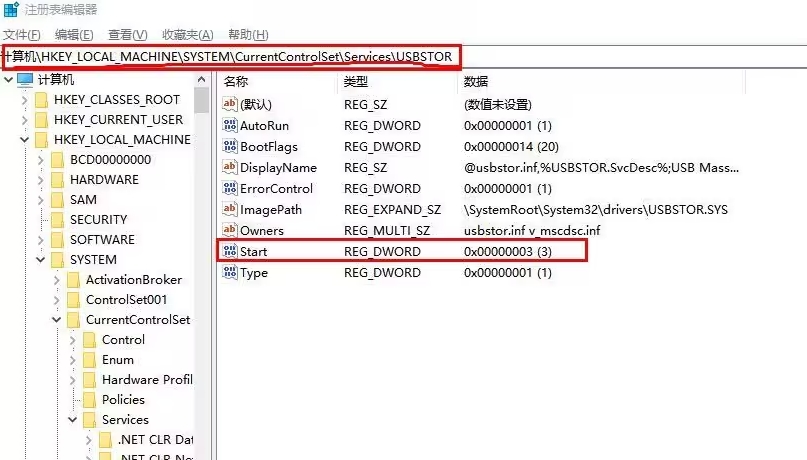Click the string icon for (默认) value
Viewport: 807px width, 460px height.
pyautogui.click(x=230, y=104)
